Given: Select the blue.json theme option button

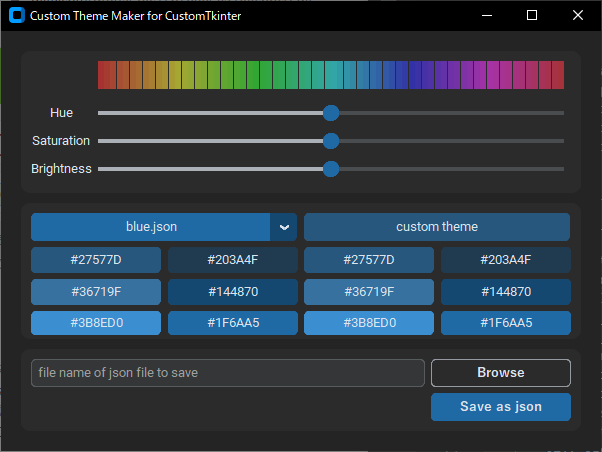Looking at the screenshot, I should [x=151, y=227].
